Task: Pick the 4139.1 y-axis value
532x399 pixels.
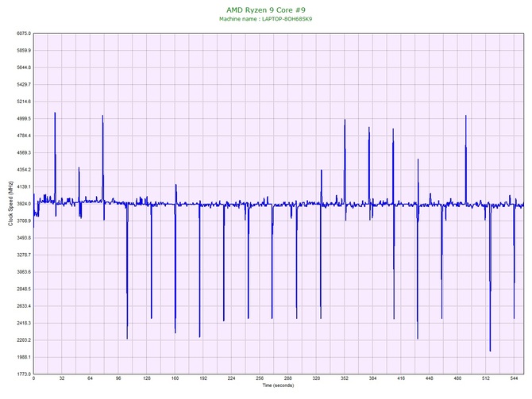Action: pyautogui.click(x=24, y=186)
